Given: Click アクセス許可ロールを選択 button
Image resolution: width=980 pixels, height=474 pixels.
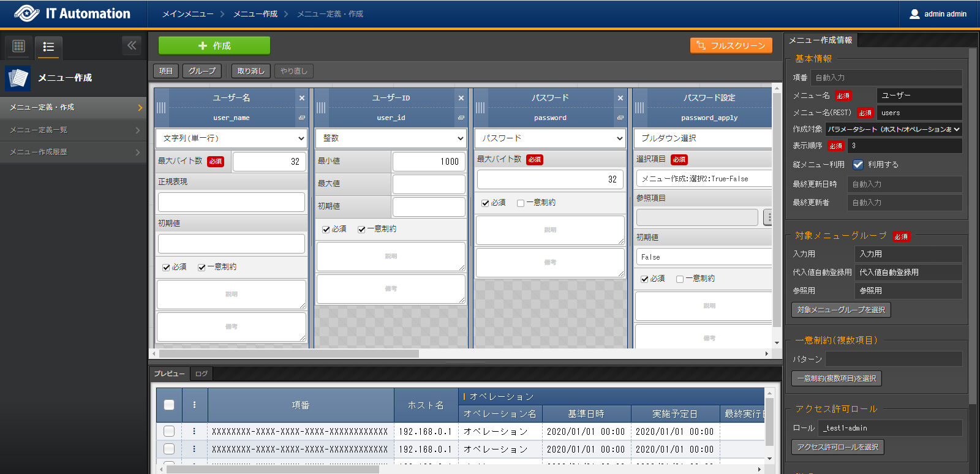Looking at the screenshot, I should tap(838, 447).
